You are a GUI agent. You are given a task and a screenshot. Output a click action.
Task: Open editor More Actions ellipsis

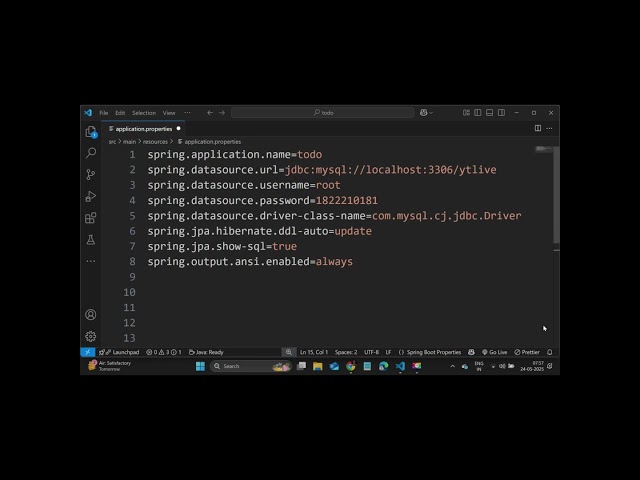[549, 128]
